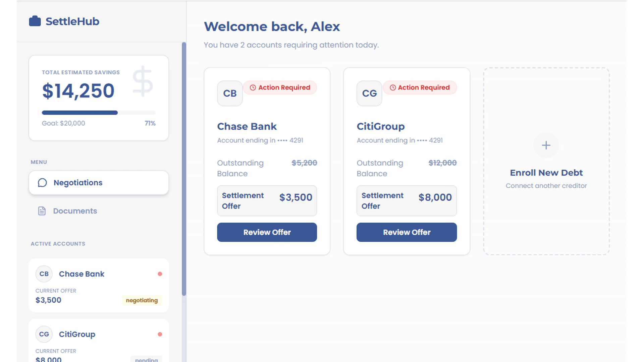Click the Negotiations chat bubble icon

pyautogui.click(x=42, y=183)
